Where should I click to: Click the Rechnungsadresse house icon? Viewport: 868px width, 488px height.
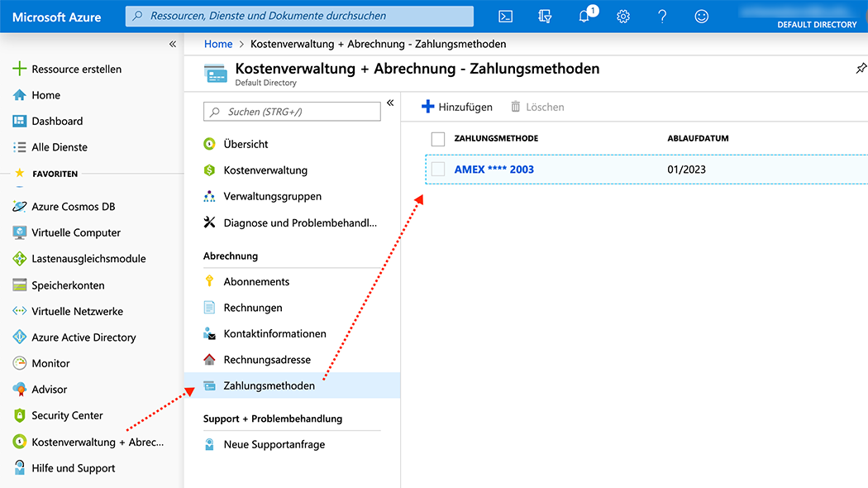point(209,360)
